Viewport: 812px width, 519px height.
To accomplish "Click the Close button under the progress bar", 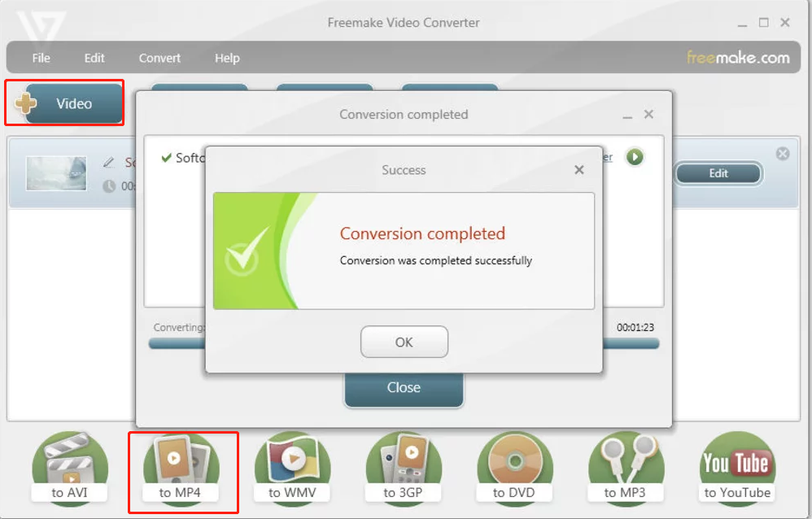I will coord(404,389).
